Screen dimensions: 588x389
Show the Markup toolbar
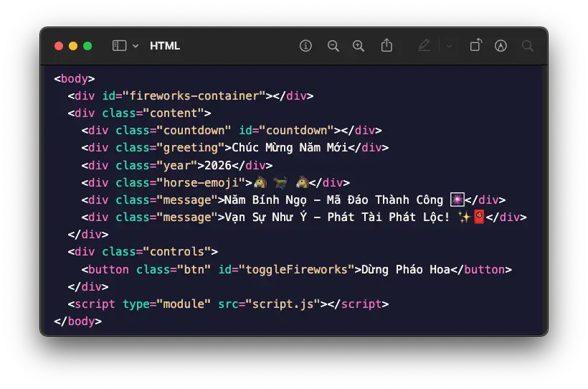coord(501,46)
